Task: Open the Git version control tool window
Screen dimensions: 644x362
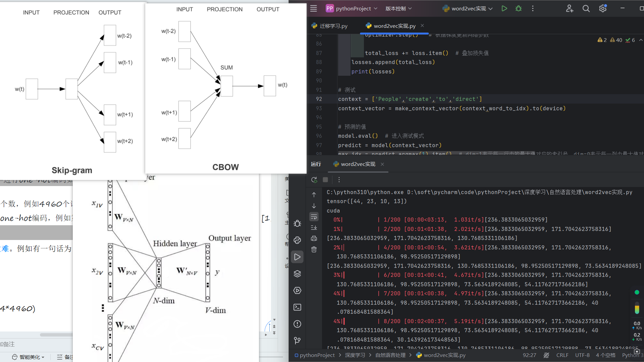Action: [297, 341]
